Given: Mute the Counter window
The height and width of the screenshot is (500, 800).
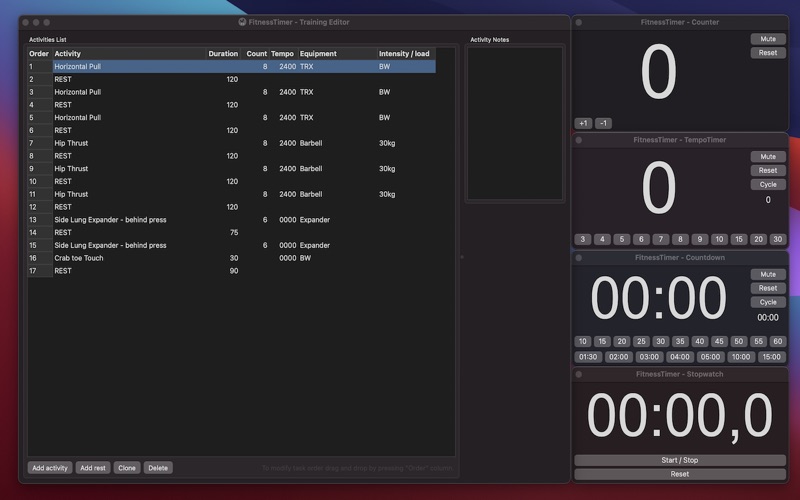Looking at the screenshot, I should point(768,39).
